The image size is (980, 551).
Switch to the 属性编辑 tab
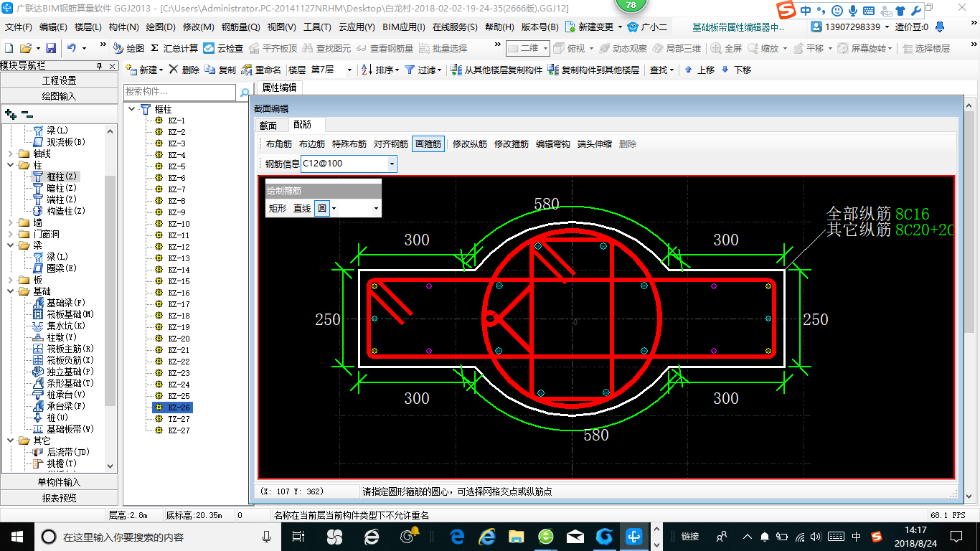coord(279,88)
